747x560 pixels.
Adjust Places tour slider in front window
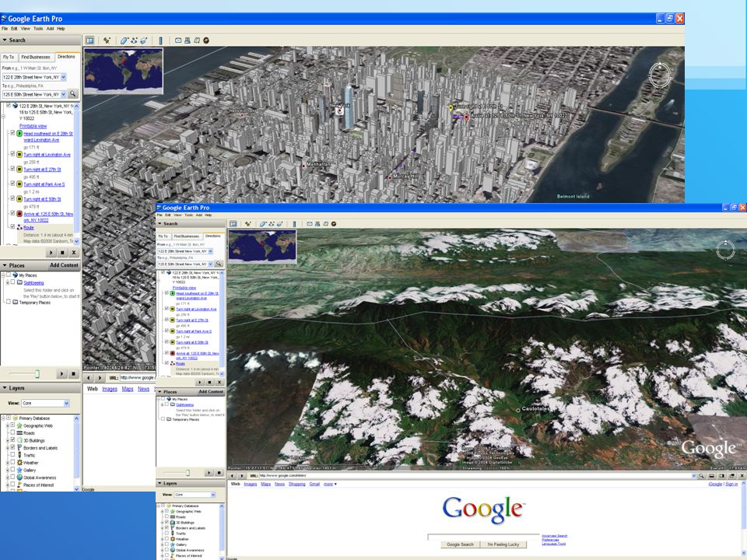pyautogui.click(x=188, y=473)
